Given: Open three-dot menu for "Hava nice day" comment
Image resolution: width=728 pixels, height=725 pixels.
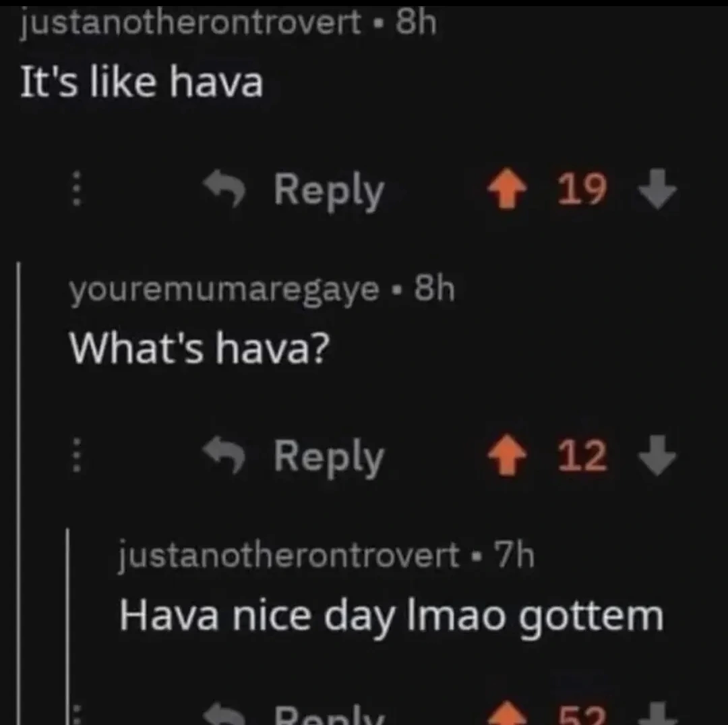Looking at the screenshot, I should click(x=77, y=716).
